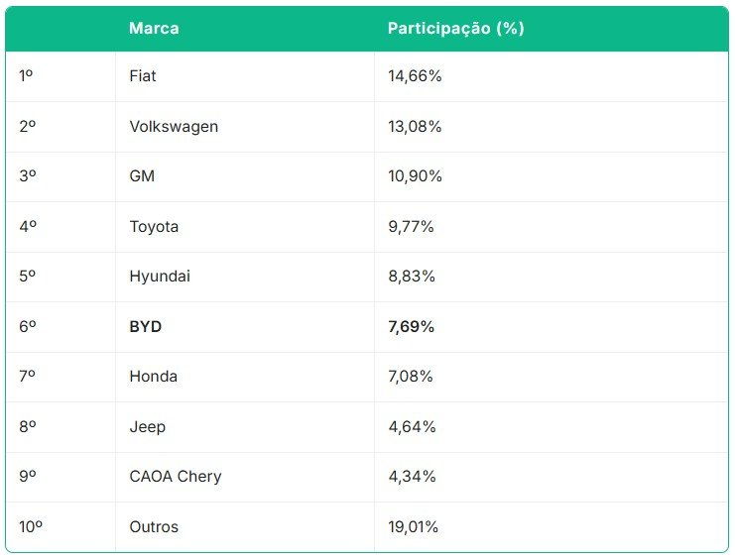The width and height of the screenshot is (735, 560).
Task: Click the Marca column header
Action: click(154, 28)
